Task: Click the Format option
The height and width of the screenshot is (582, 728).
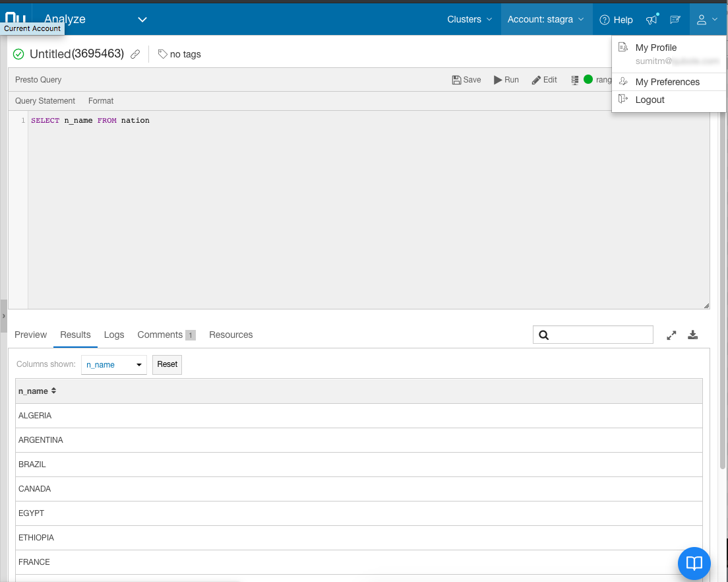Action: tap(101, 101)
